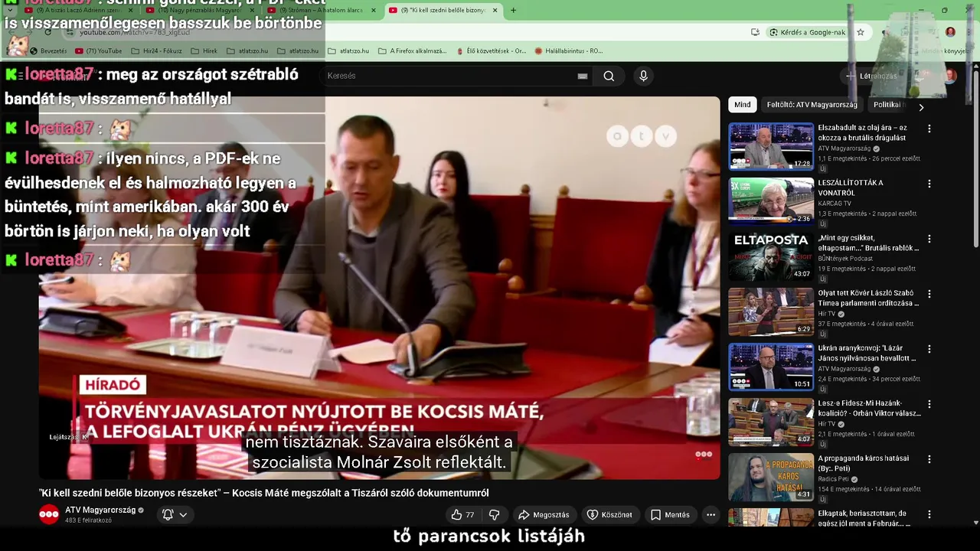This screenshot has height=551, width=980.
Task: Click the ATV Magyarország channel avatar
Action: 49,514
